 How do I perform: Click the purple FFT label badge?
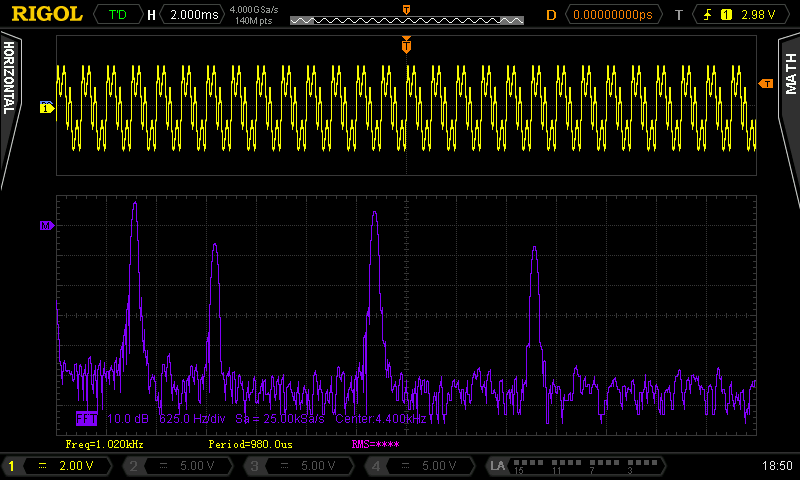click(86, 419)
